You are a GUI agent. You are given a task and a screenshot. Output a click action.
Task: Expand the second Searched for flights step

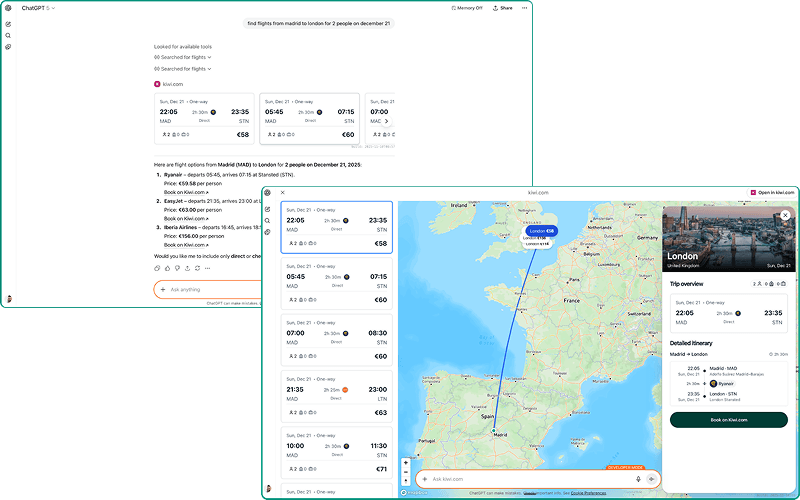pos(183,69)
